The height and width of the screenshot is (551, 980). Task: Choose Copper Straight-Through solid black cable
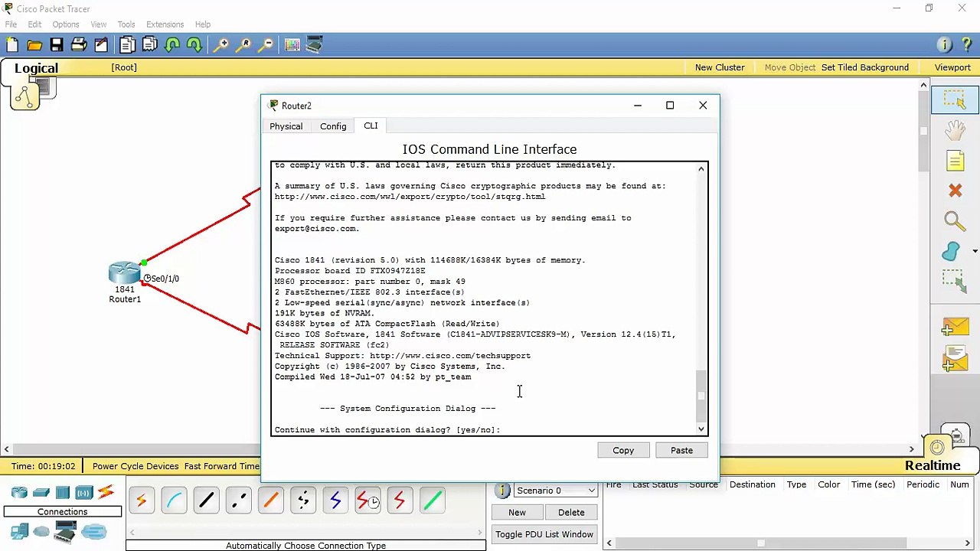pos(206,500)
